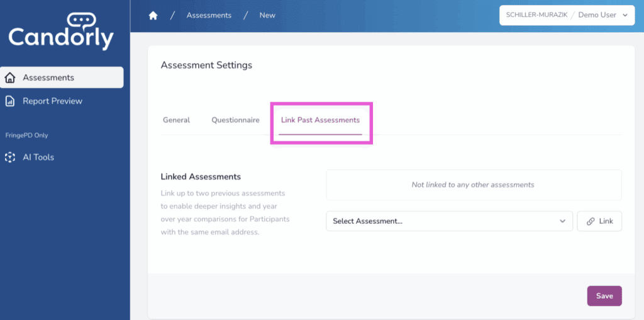
Task: Click the home icon in the breadcrumb
Action: pos(153,16)
